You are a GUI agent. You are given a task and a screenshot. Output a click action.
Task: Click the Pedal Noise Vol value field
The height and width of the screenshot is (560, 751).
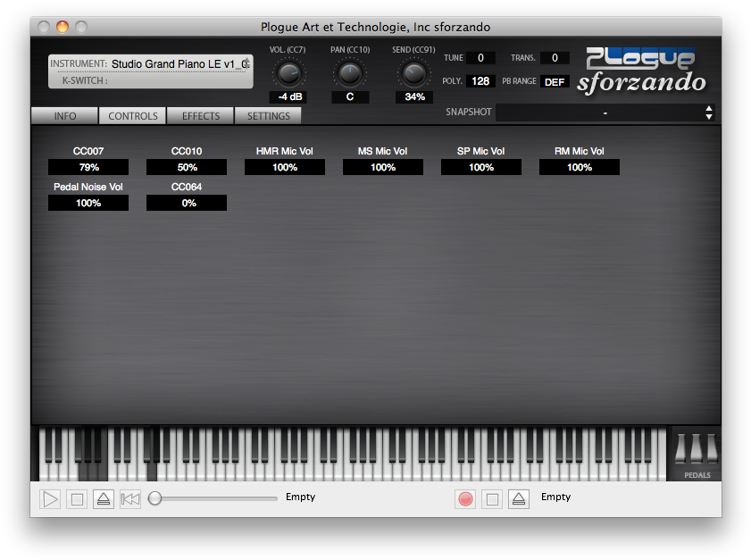click(88, 203)
